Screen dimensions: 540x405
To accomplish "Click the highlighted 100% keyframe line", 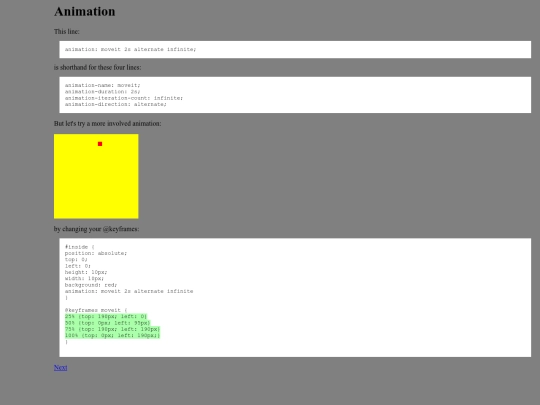I will (112, 335).
